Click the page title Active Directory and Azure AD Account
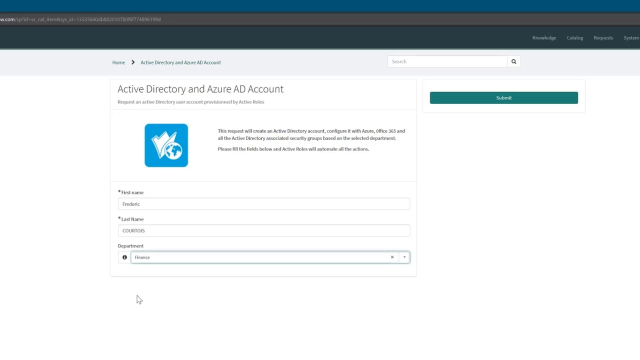 pos(200,89)
